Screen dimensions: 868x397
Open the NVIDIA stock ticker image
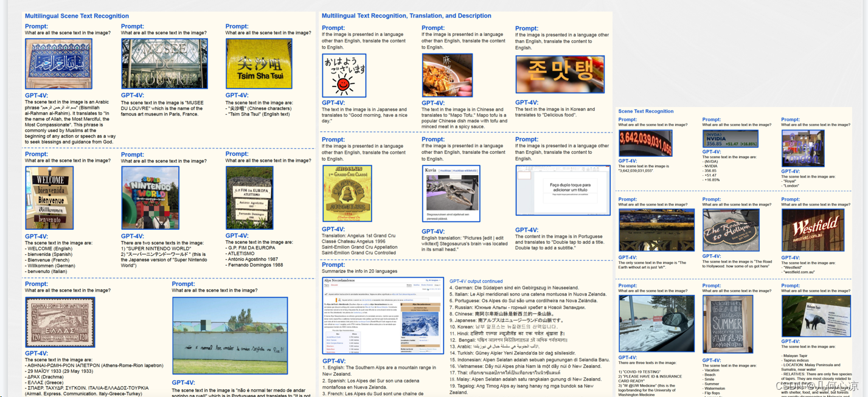[731, 139]
